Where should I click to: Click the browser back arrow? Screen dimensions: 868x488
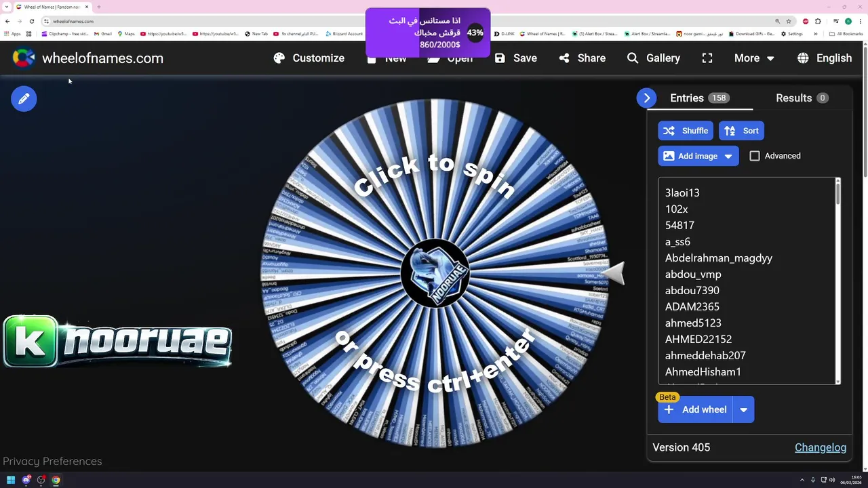7,21
